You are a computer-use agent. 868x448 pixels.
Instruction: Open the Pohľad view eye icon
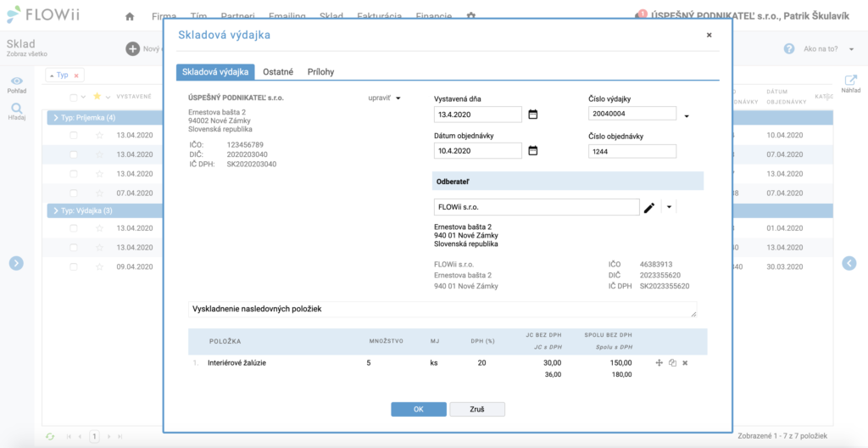[x=17, y=81]
